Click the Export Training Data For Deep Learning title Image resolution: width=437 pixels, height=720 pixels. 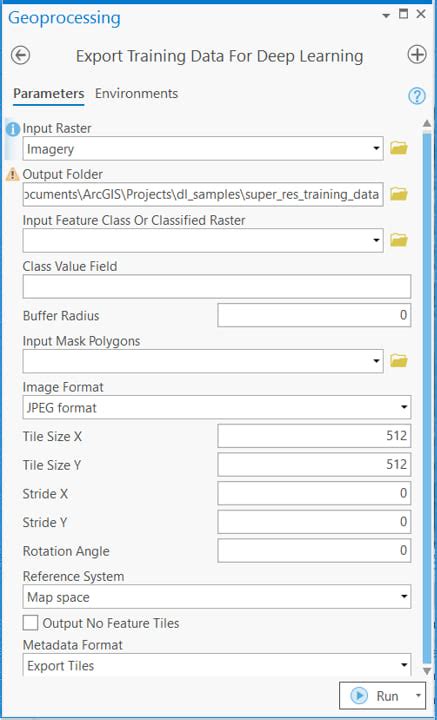(x=219, y=56)
